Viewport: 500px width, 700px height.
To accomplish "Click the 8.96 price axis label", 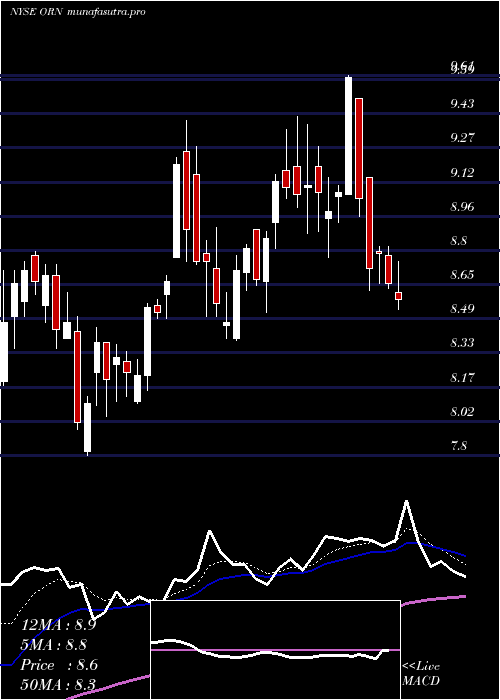I will point(462,206).
